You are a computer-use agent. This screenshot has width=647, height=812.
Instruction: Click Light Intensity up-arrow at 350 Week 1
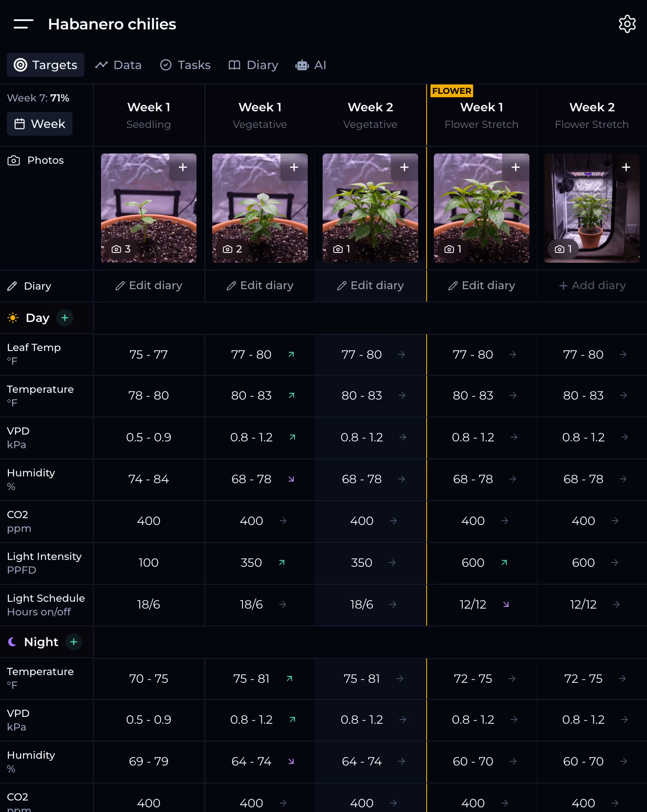coord(282,563)
